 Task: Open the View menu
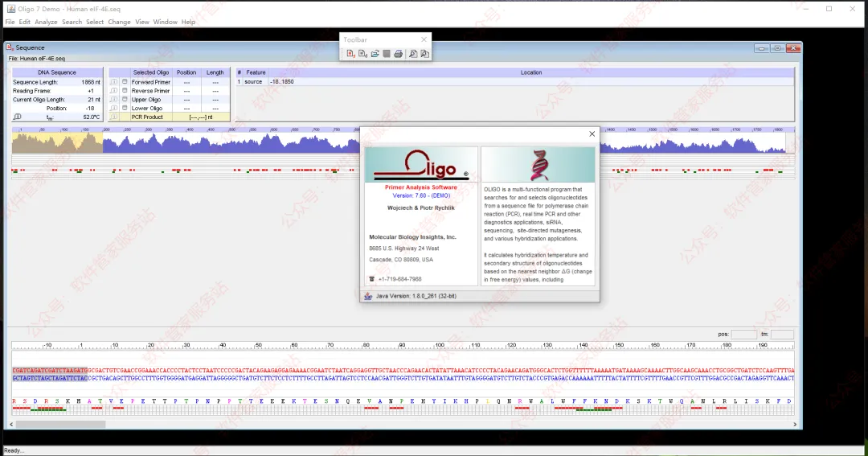(142, 23)
